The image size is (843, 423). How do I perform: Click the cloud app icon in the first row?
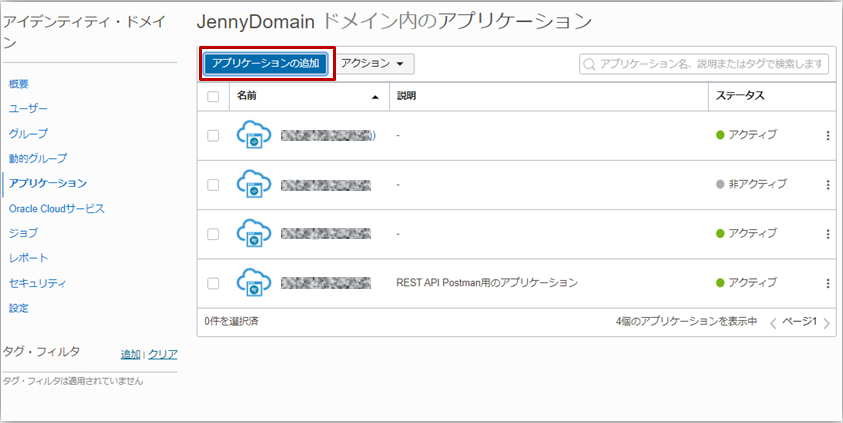tap(254, 135)
